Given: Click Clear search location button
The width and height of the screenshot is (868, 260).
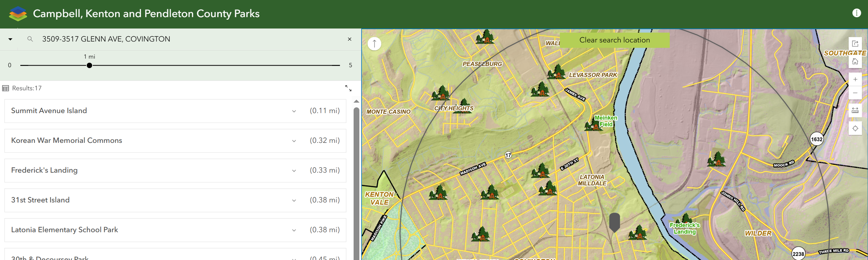Looking at the screenshot, I should tap(614, 40).
